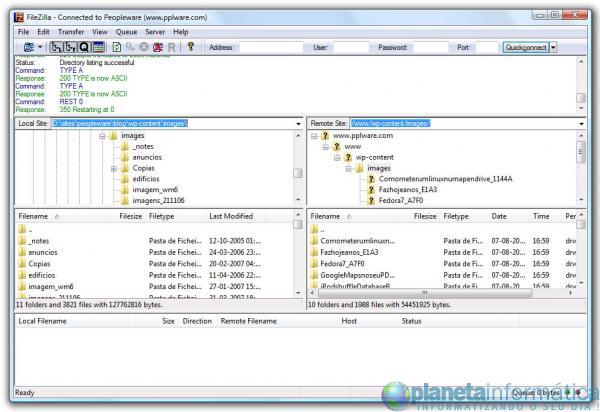600x412 pixels.
Task: Open the Remote Site path dropdown
Action: click(x=581, y=124)
